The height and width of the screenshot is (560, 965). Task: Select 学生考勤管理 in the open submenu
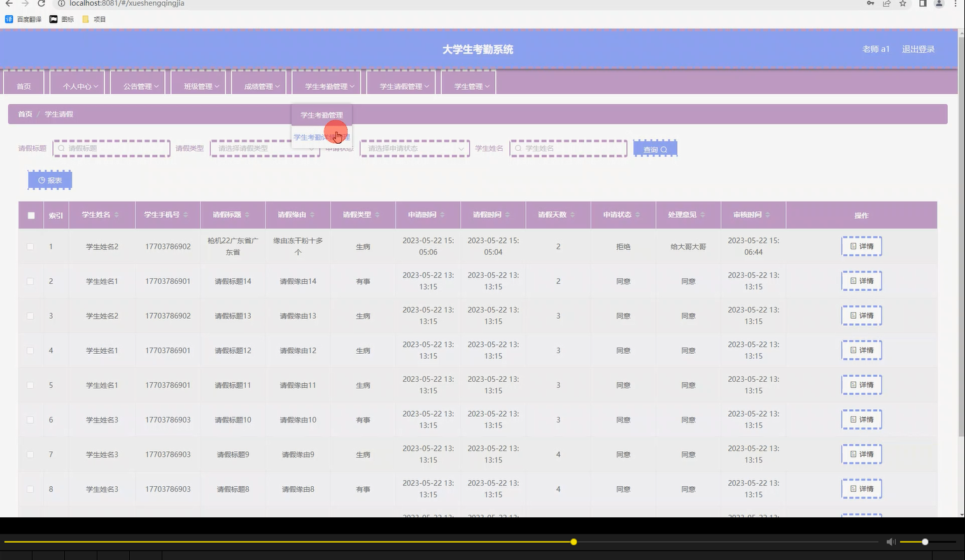(321, 115)
